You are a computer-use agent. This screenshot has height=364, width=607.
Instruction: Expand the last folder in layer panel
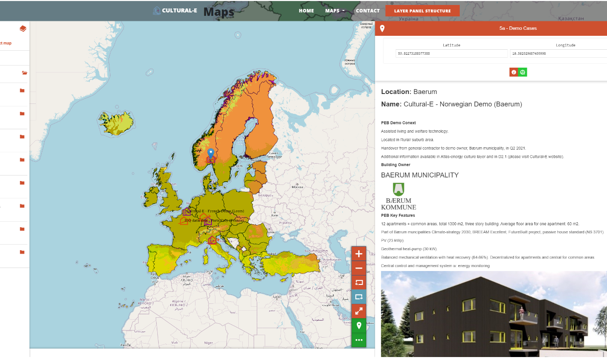coord(22,252)
